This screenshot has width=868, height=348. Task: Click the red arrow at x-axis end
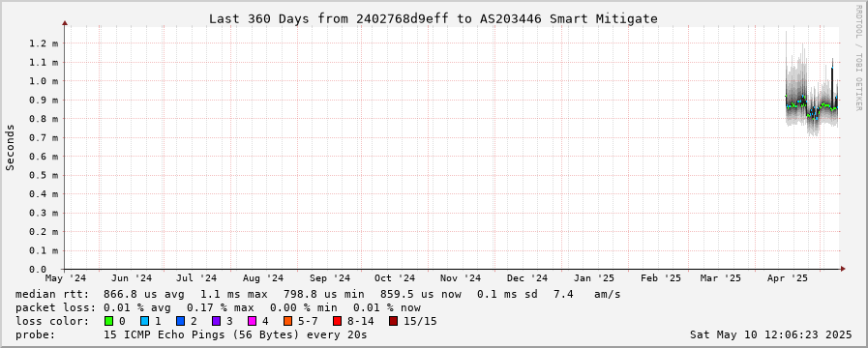pos(843,269)
